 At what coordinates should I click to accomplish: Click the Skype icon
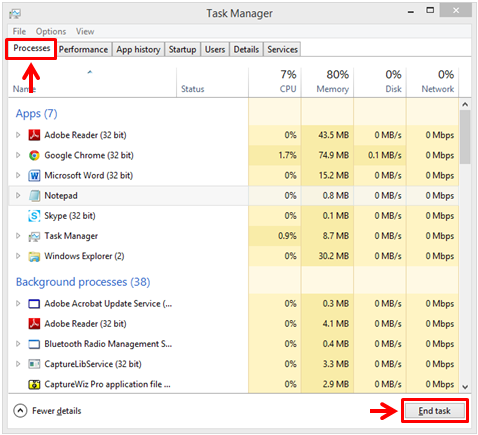pos(34,216)
